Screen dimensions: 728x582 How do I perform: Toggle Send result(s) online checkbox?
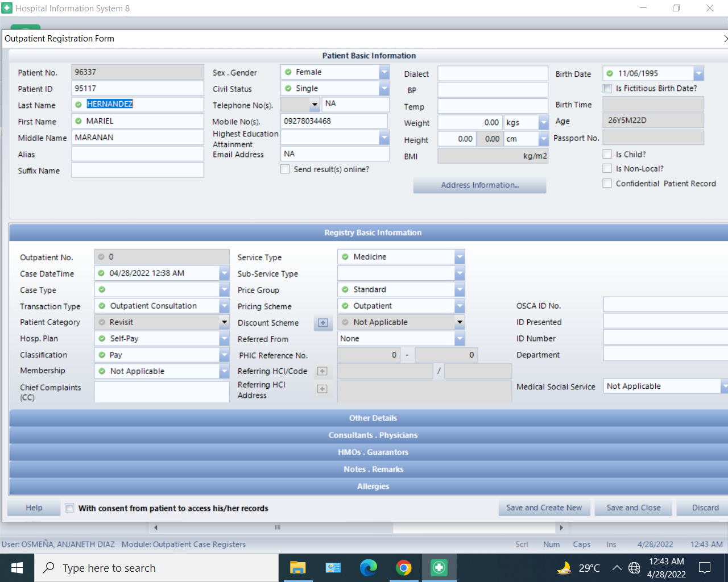[x=285, y=169]
